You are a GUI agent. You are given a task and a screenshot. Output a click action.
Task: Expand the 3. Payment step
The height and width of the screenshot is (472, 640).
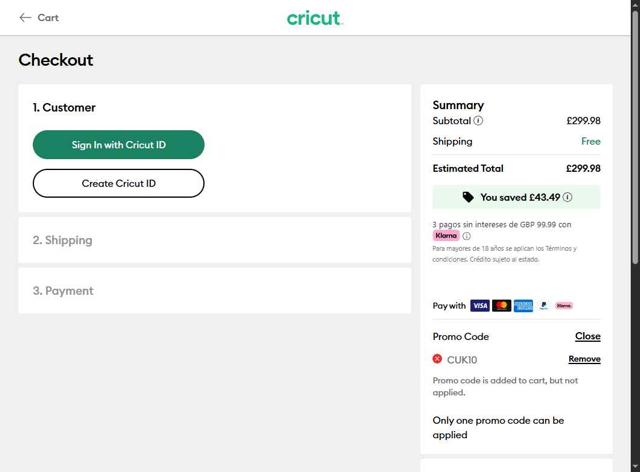pos(63,291)
